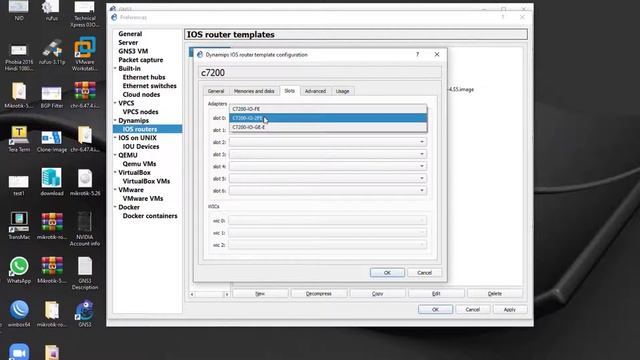
Task: Select Ethernet switches in preferences tree
Action: [x=149, y=86]
